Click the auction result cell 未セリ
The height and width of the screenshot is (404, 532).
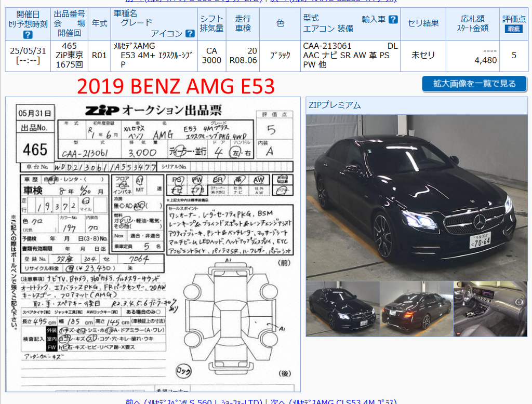click(423, 56)
